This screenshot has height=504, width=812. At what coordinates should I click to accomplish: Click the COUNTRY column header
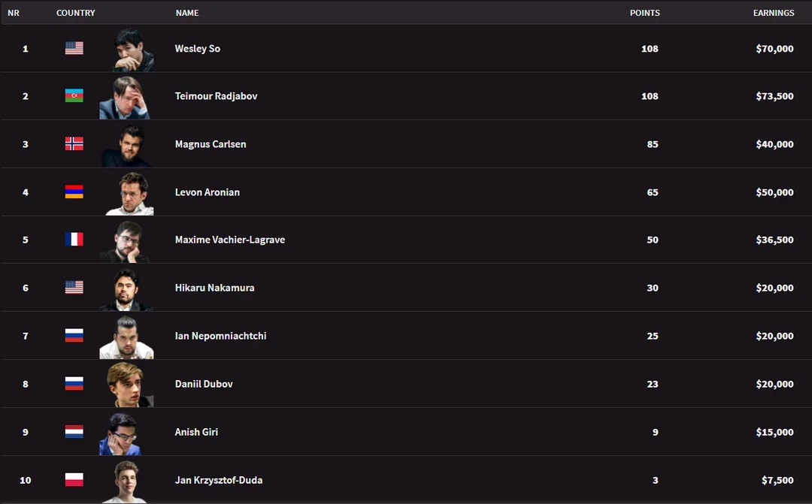76,13
